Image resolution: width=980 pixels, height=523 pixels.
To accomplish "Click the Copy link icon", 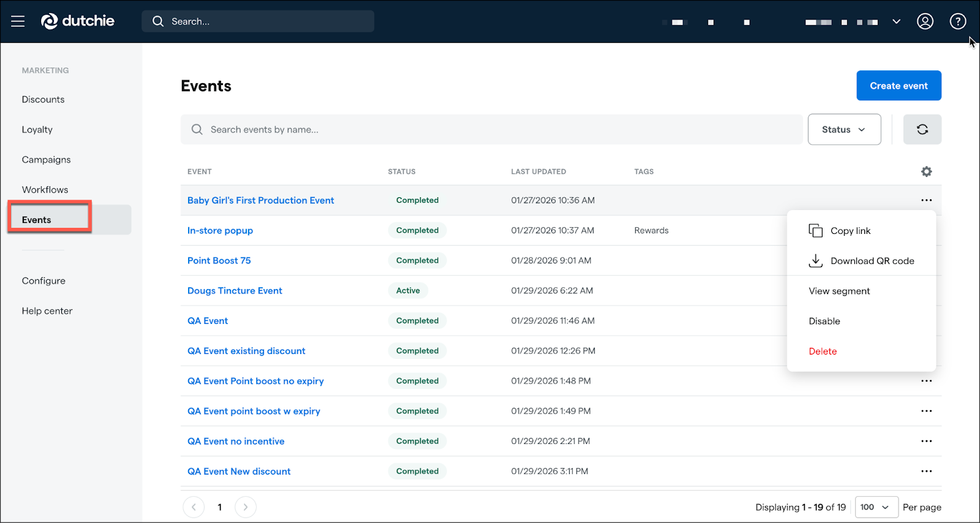I will pos(816,231).
